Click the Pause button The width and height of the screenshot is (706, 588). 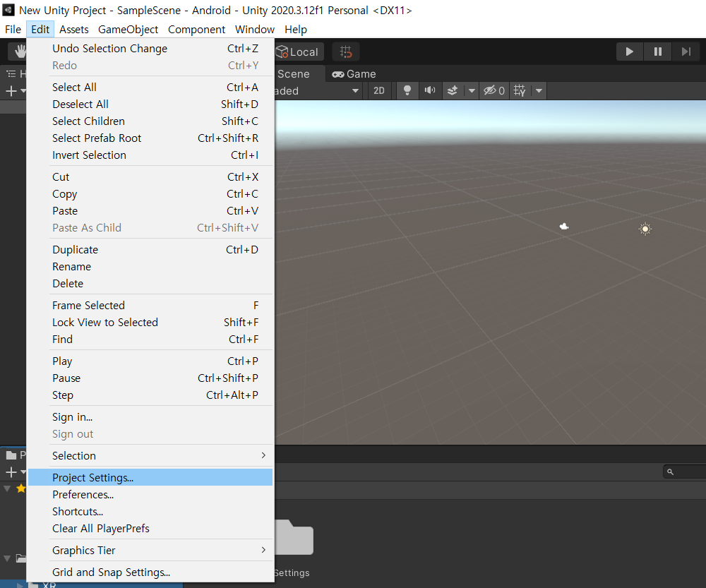658,52
